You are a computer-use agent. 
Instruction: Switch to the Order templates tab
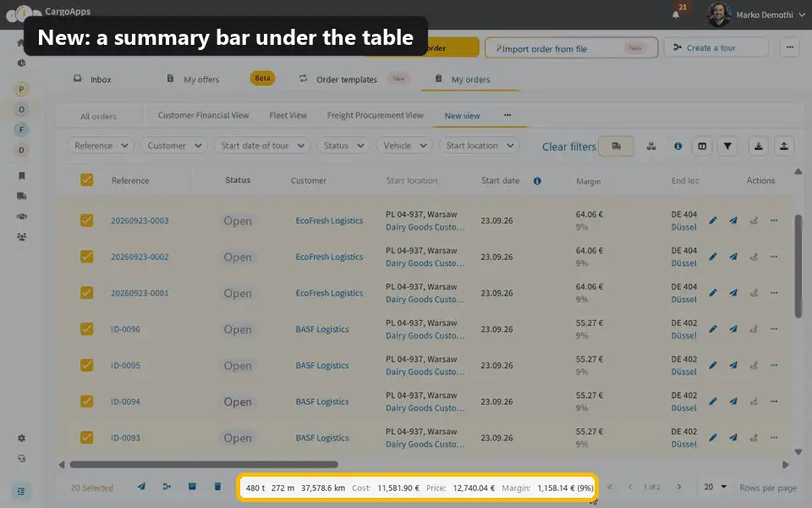coord(338,80)
